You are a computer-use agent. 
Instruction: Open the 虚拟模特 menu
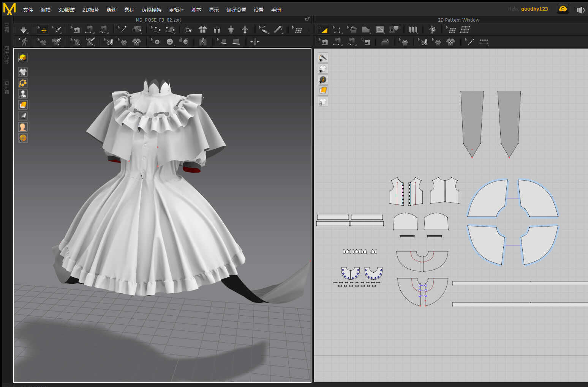tap(152, 10)
